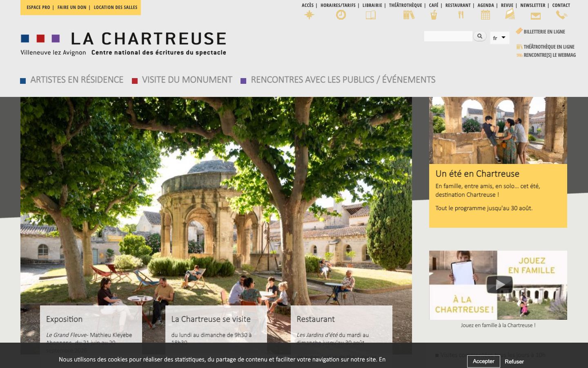Click the Rencontre[s] webmag small icon

[x=519, y=55]
